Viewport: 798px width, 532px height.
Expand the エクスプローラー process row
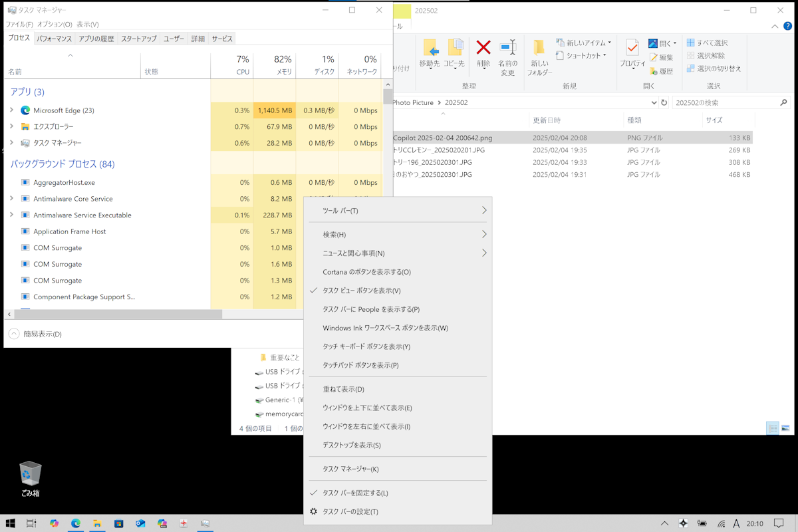point(11,126)
